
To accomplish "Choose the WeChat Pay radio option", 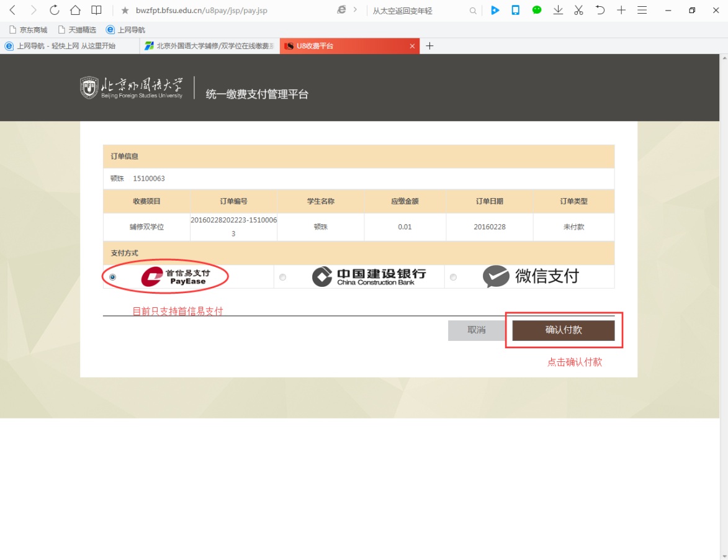I will point(453,277).
